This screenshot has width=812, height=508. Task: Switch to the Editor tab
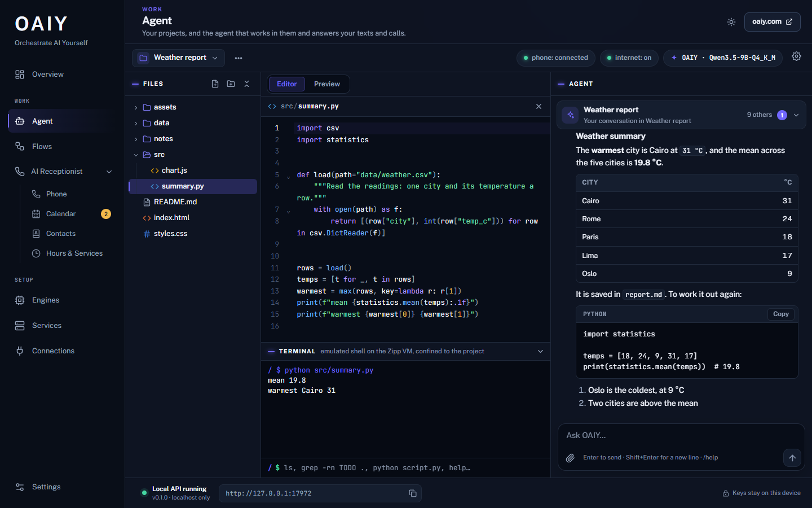(x=286, y=84)
